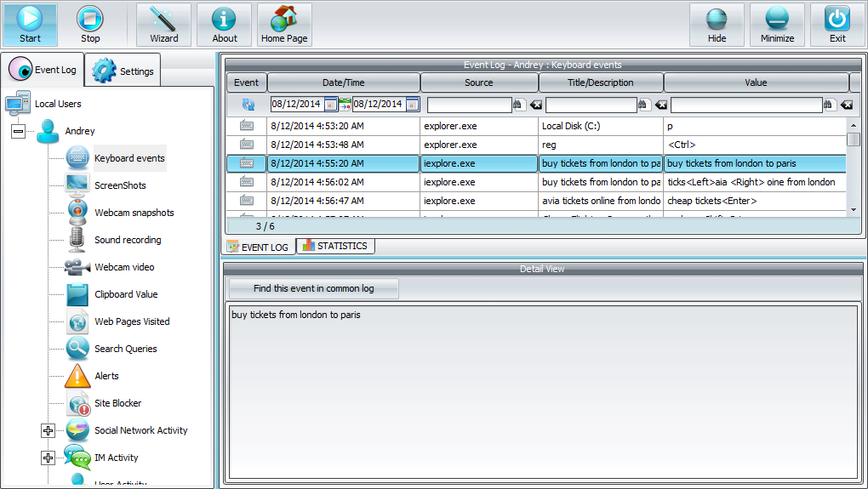Click the Hide toolbar button
868x489 pixels.
click(x=717, y=25)
